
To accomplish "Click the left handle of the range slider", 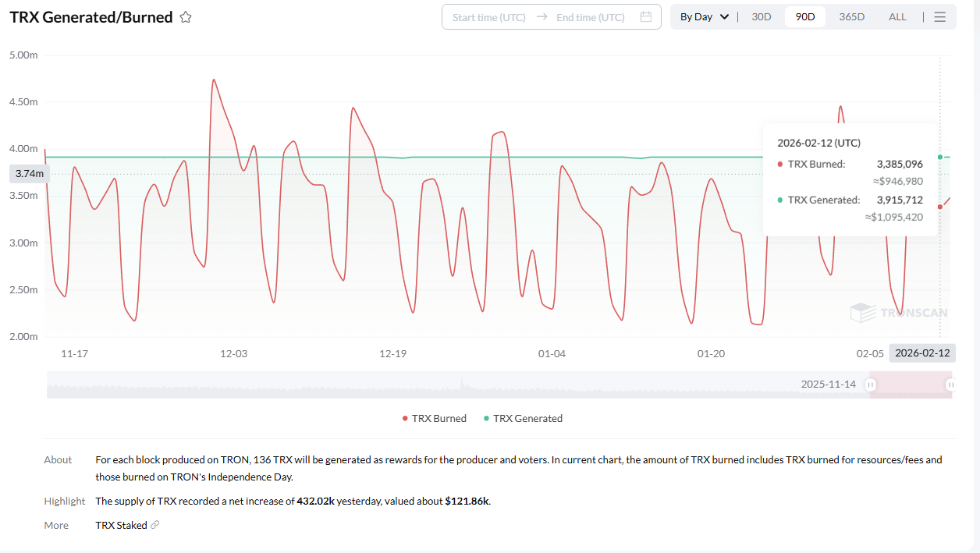I will tap(870, 385).
